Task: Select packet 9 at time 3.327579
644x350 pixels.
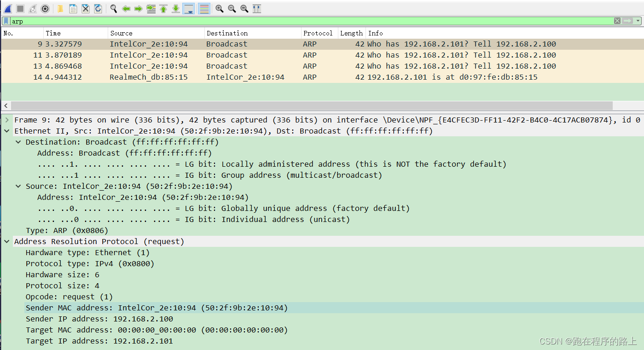Action: click(322, 44)
